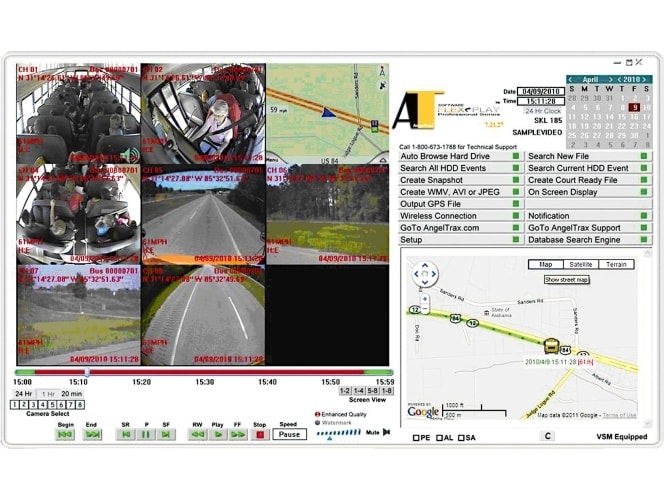The image size is (665, 500).
Task: Go to next month after April
Action: (x=610, y=79)
